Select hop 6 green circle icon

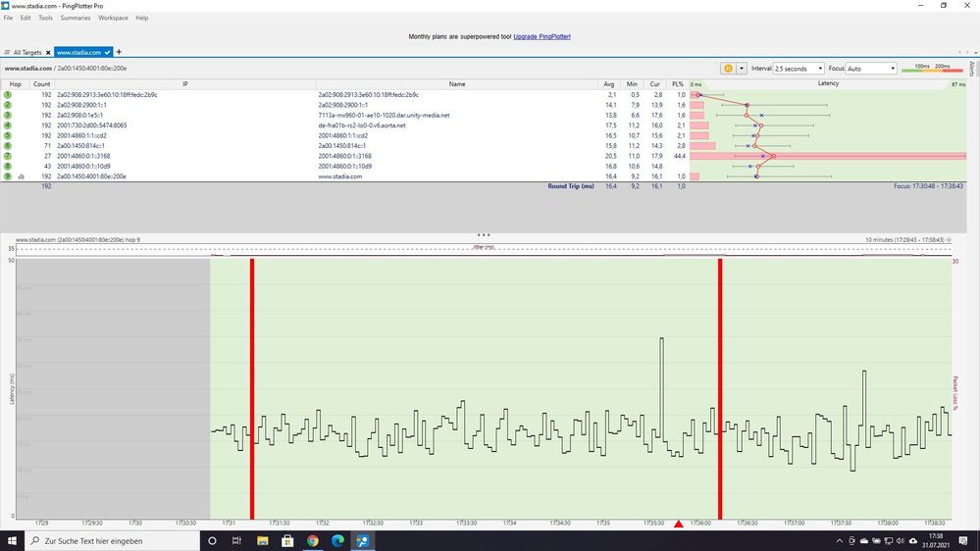(x=8, y=145)
